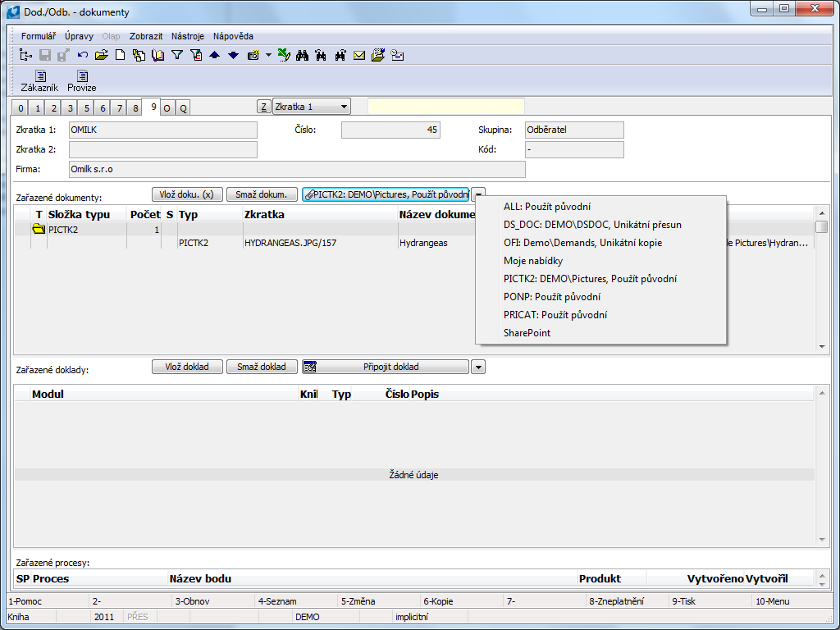Screen dimensions: 840x630
Task: Expand the Zkratka 1 combo box
Action: pos(344,107)
